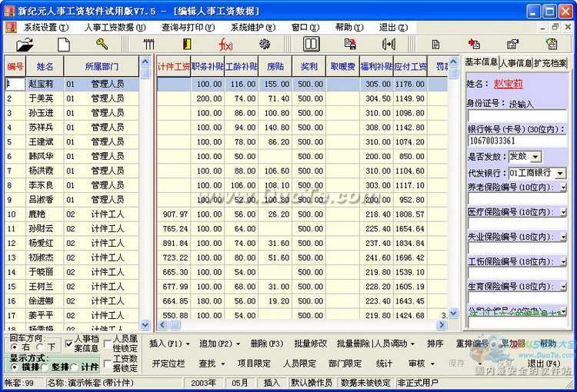This screenshot has width=577, height=392.
Task: Click the 银行帐号 input field
Action: click(x=517, y=141)
